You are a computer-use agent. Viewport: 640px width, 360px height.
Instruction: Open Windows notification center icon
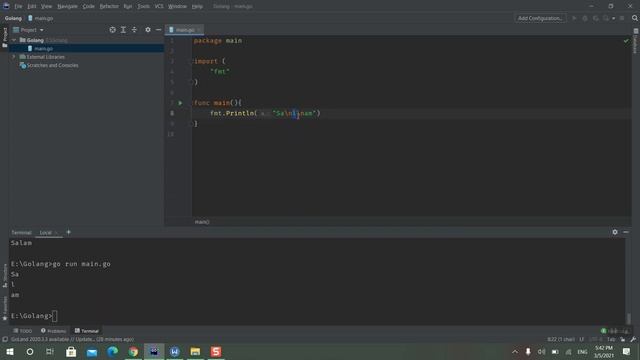(x=627, y=351)
